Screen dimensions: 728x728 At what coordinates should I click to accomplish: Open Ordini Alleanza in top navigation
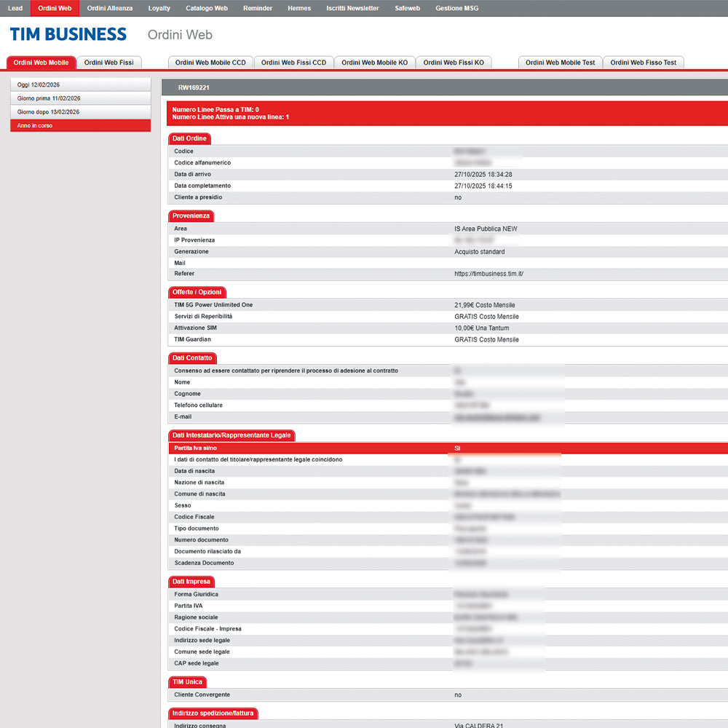click(x=110, y=8)
